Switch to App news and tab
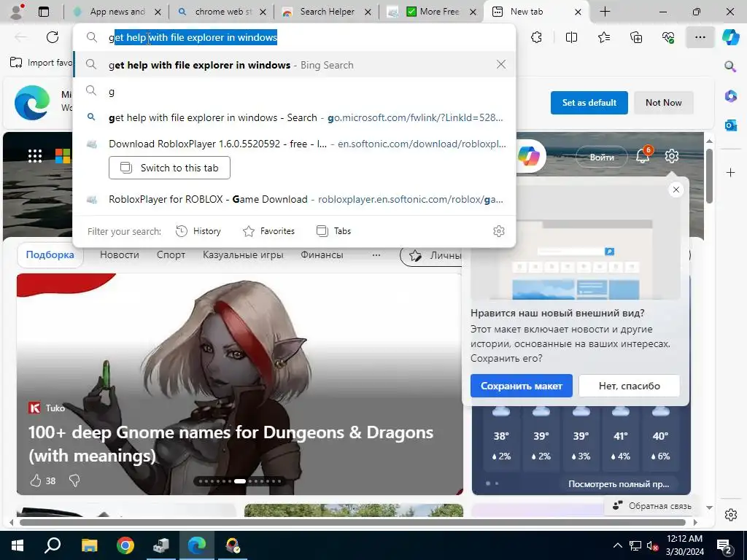This screenshot has width=747, height=560. click(116, 12)
